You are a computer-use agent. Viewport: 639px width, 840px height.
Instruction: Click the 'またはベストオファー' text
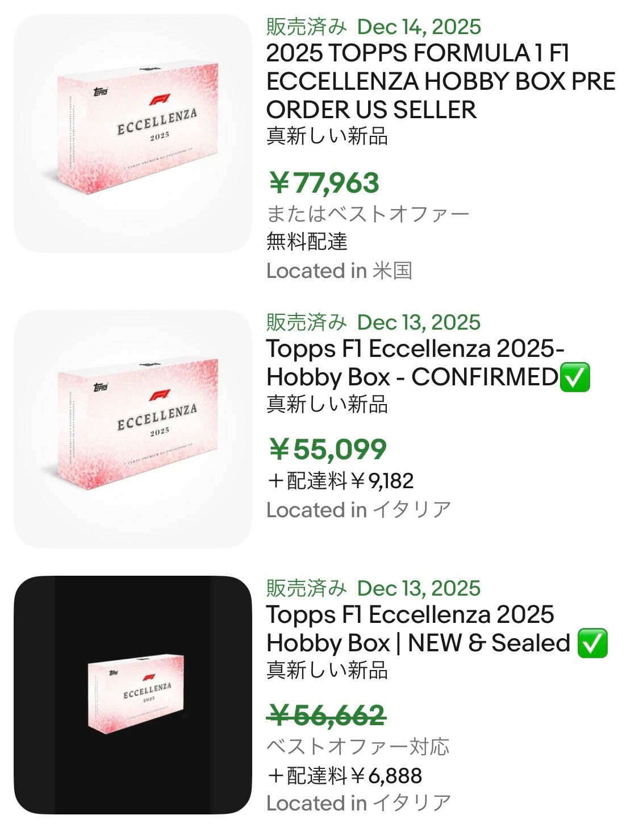(x=367, y=214)
